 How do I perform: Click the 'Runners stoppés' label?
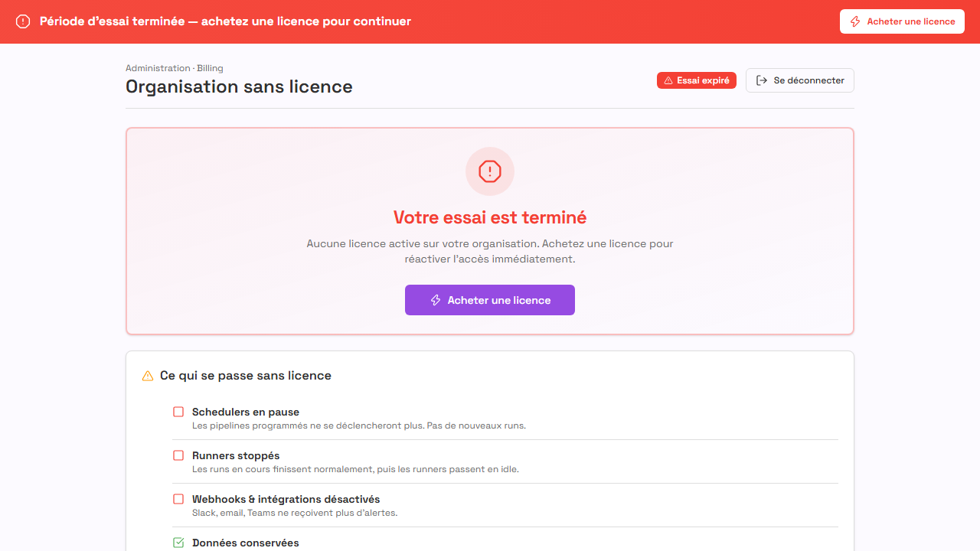236,455
